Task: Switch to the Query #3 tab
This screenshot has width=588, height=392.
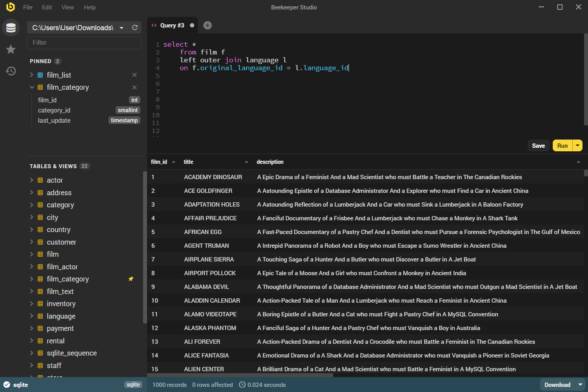Action: point(172,25)
